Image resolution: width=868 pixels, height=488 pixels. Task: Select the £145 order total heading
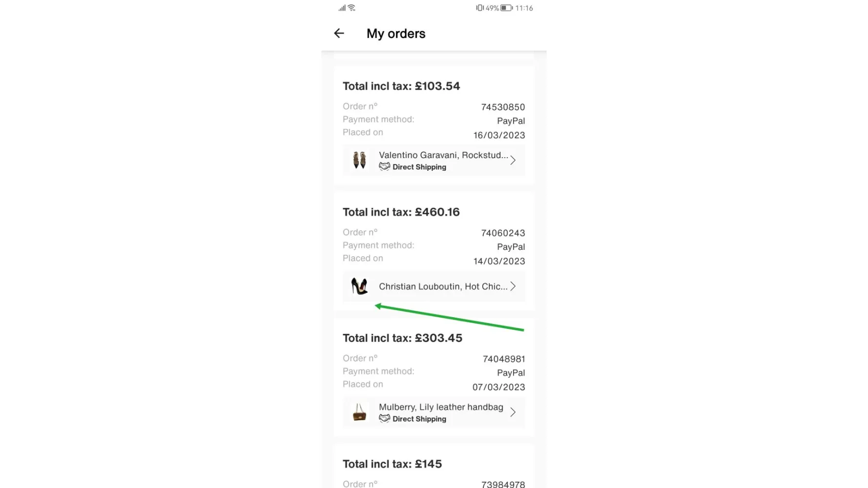392,464
